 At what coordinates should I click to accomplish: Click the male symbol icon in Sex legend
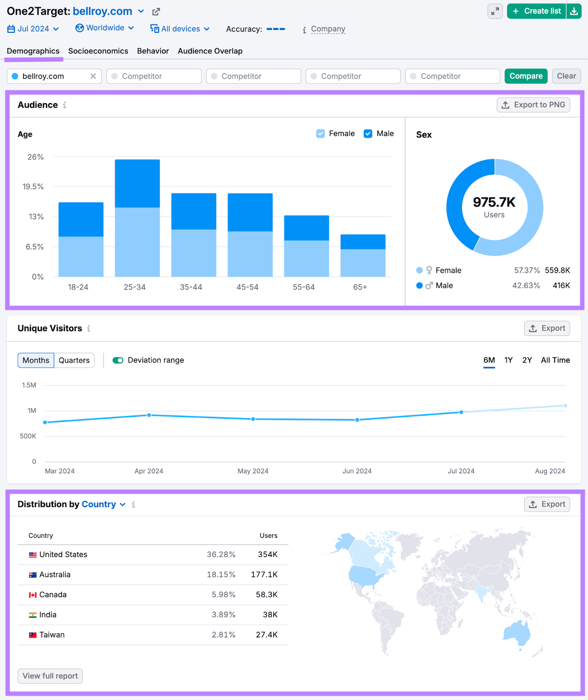coord(429,286)
